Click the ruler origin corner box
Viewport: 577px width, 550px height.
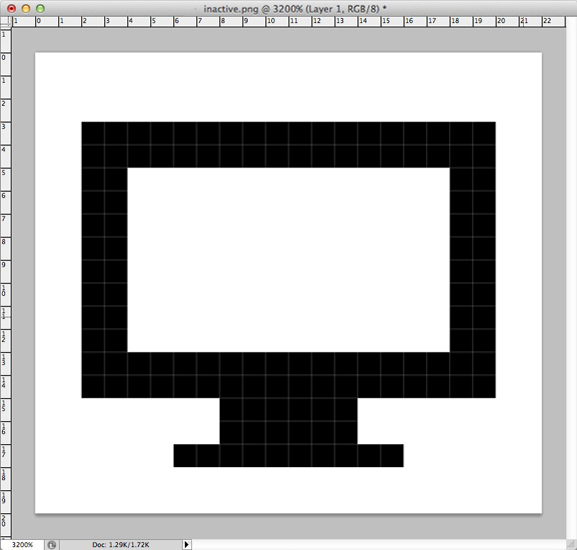(x=6, y=21)
